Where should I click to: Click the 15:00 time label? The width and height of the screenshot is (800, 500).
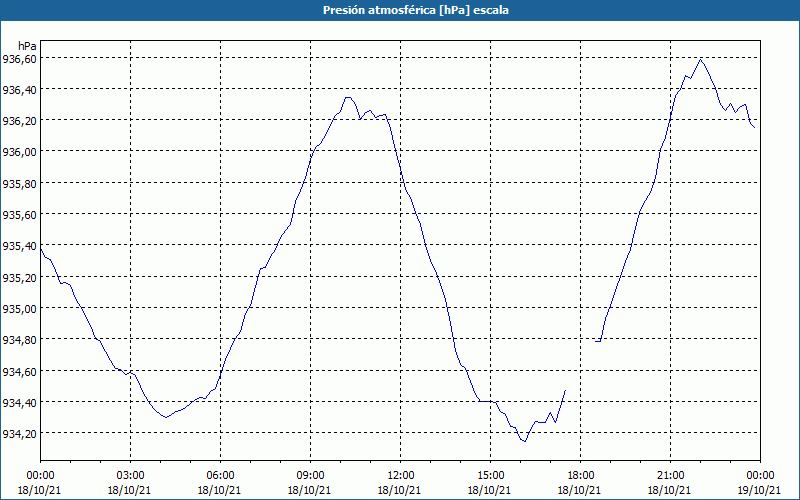click(x=490, y=476)
